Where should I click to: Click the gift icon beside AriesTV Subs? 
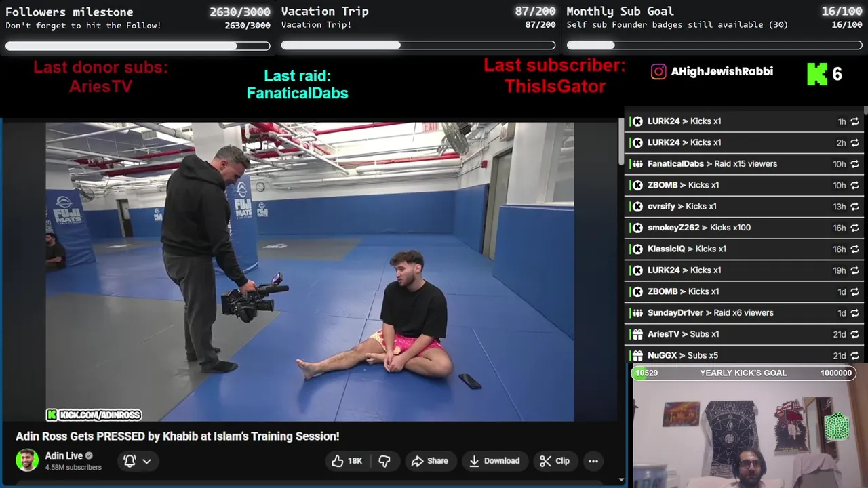pos(637,334)
